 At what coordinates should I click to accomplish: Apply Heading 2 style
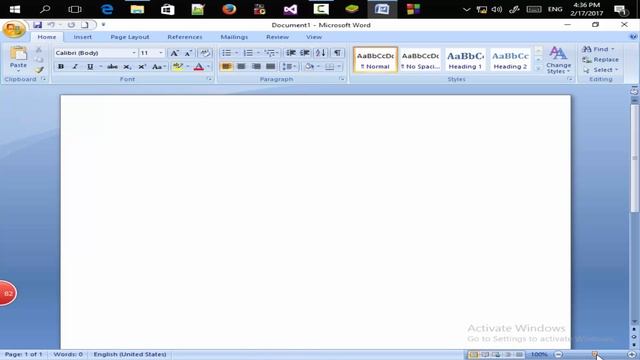coord(510,60)
